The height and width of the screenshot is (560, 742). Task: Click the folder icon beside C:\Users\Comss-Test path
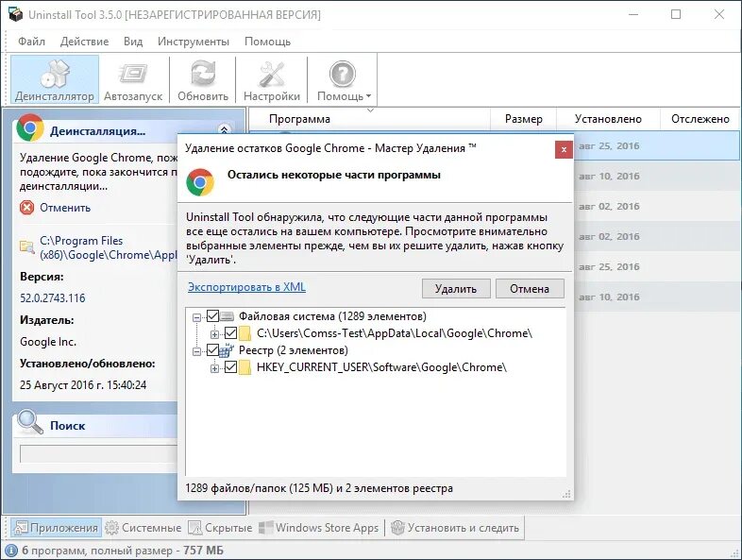[x=245, y=333]
